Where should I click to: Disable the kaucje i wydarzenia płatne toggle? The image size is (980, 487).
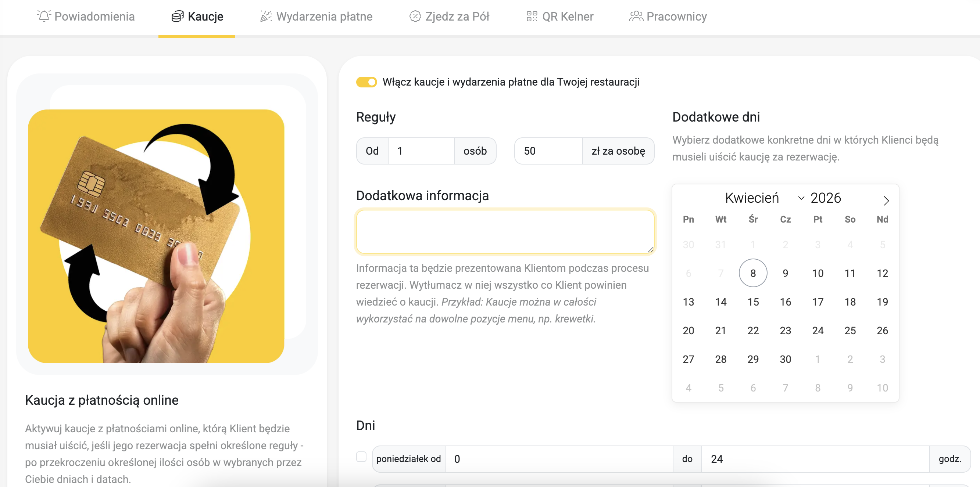(x=366, y=82)
